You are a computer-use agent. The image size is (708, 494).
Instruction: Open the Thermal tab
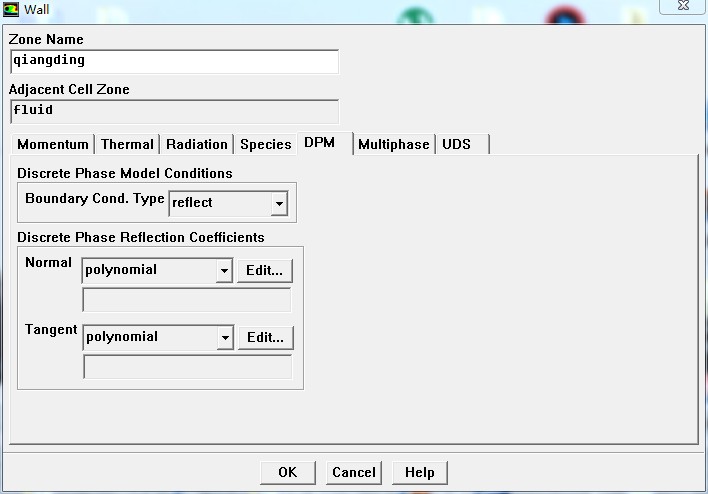(127, 145)
